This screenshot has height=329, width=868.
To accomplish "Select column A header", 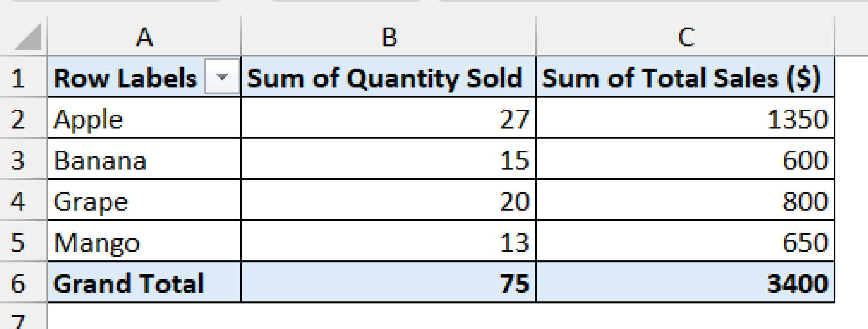I will point(144,38).
